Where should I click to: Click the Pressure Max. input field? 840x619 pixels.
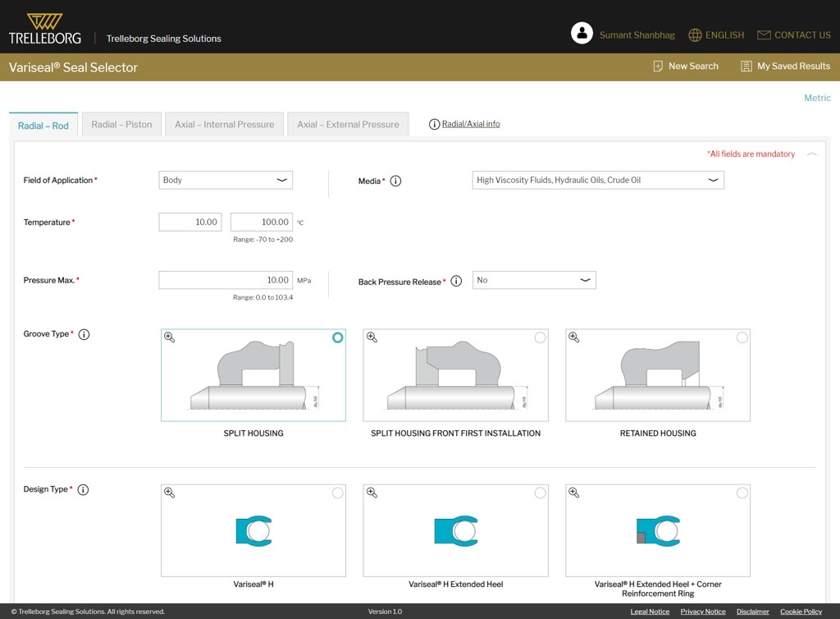225,281
